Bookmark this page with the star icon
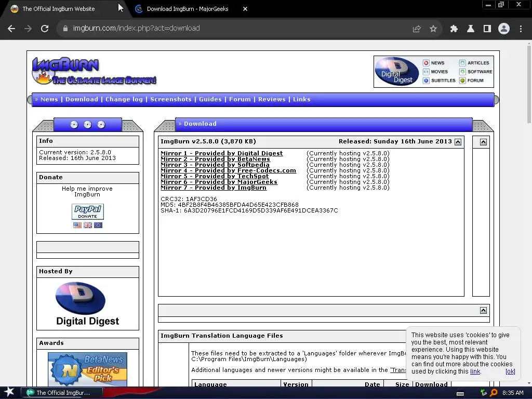 433,29
